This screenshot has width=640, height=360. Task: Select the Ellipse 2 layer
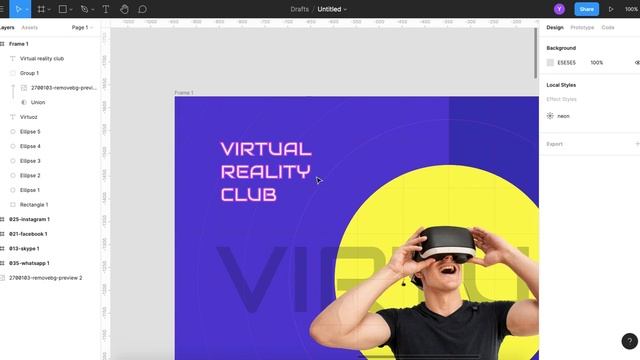(30, 176)
